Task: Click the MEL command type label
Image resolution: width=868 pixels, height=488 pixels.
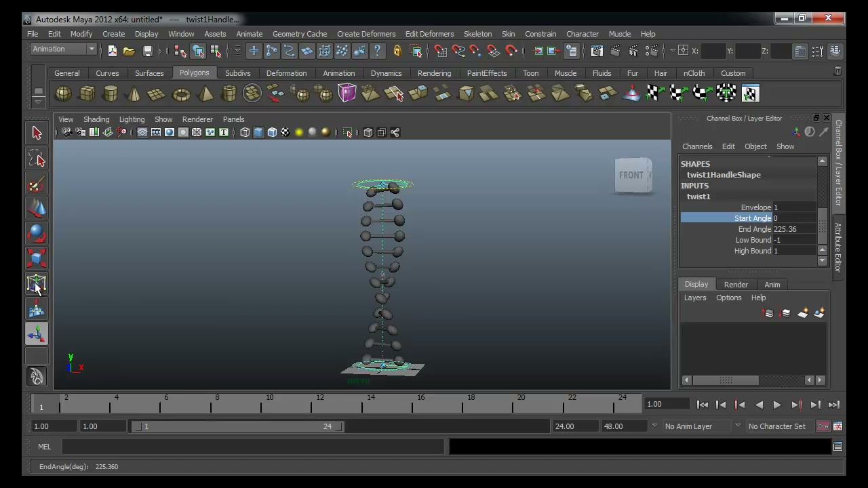Action: (x=44, y=447)
